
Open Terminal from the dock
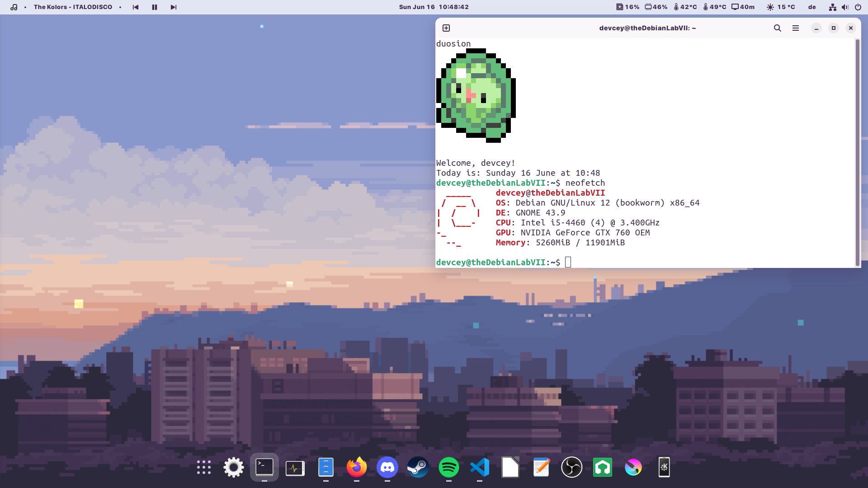pyautogui.click(x=264, y=467)
